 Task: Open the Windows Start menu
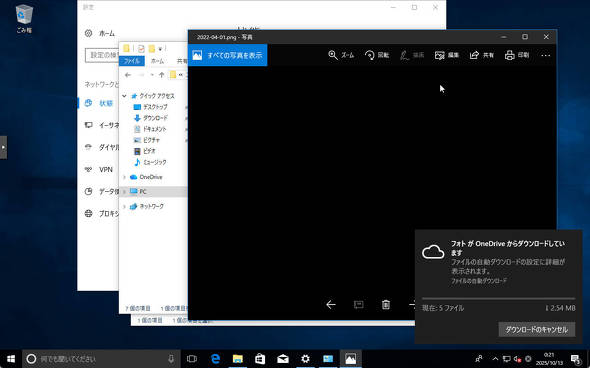click(x=11, y=359)
